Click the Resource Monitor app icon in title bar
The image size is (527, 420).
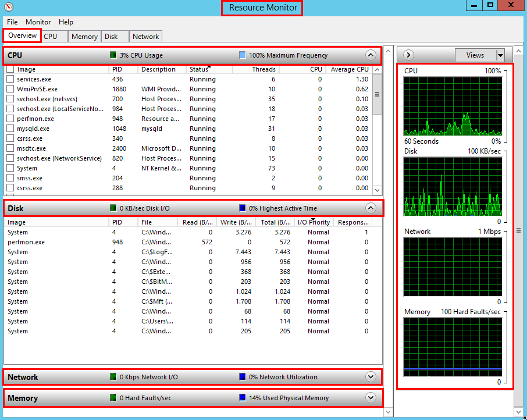coord(9,7)
